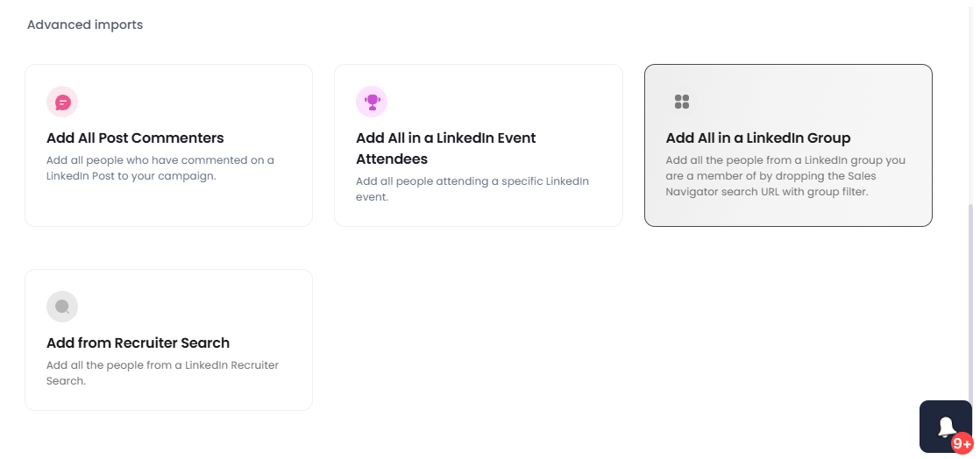Click the Advanced imports section heading
This screenshot has height=459, width=980.
click(x=85, y=25)
